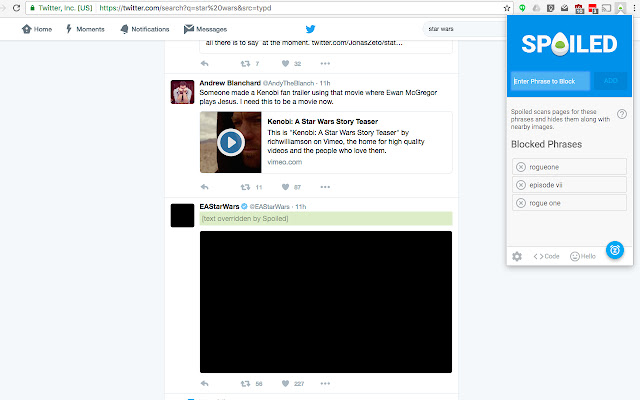Open the Code link in Spoiled
The height and width of the screenshot is (400, 640).
coord(546,256)
